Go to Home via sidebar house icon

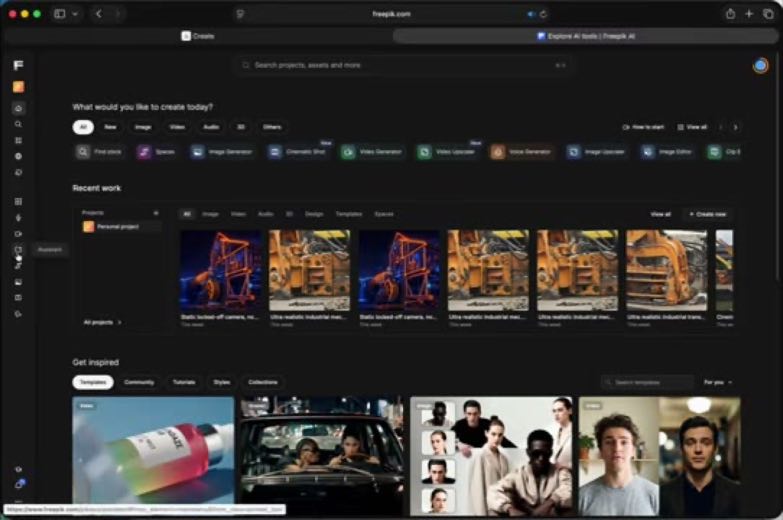tap(18, 108)
